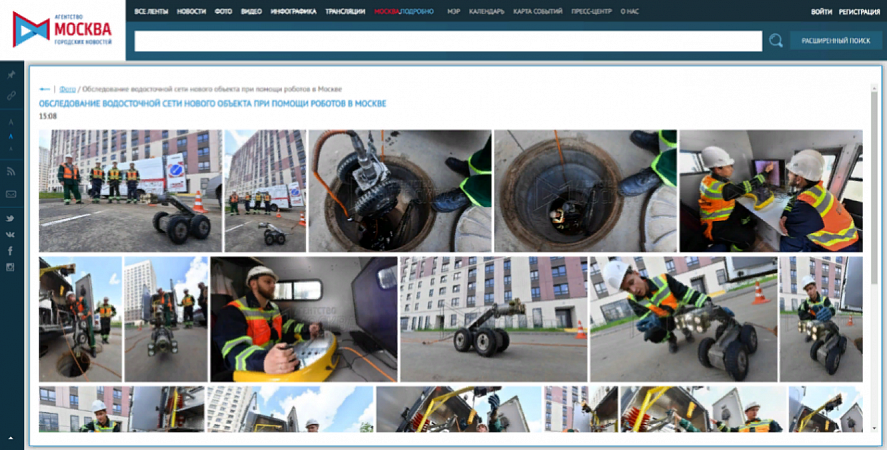Viewport: 887px width, 450px height.
Task: Open the photo of robot front view with workers
Action: click(166, 319)
